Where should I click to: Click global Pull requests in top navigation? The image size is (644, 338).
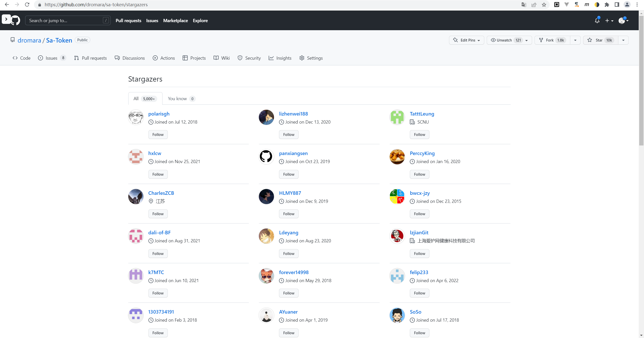tap(129, 21)
